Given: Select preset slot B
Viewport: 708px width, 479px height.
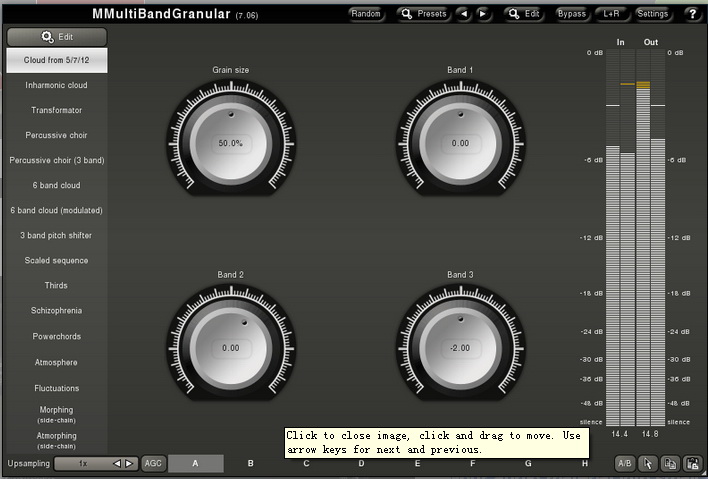Looking at the screenshot, I should (x=251, y=463).
